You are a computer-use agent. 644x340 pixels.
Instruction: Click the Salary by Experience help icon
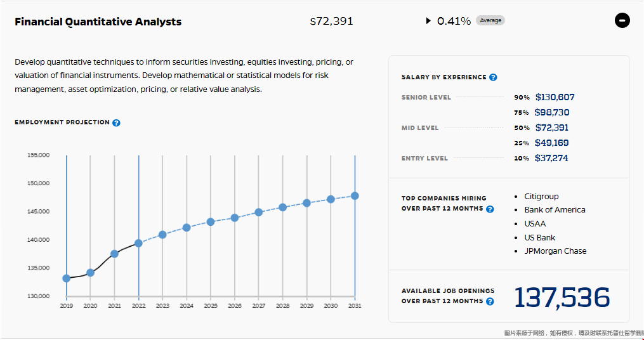(x=493, y=77)
